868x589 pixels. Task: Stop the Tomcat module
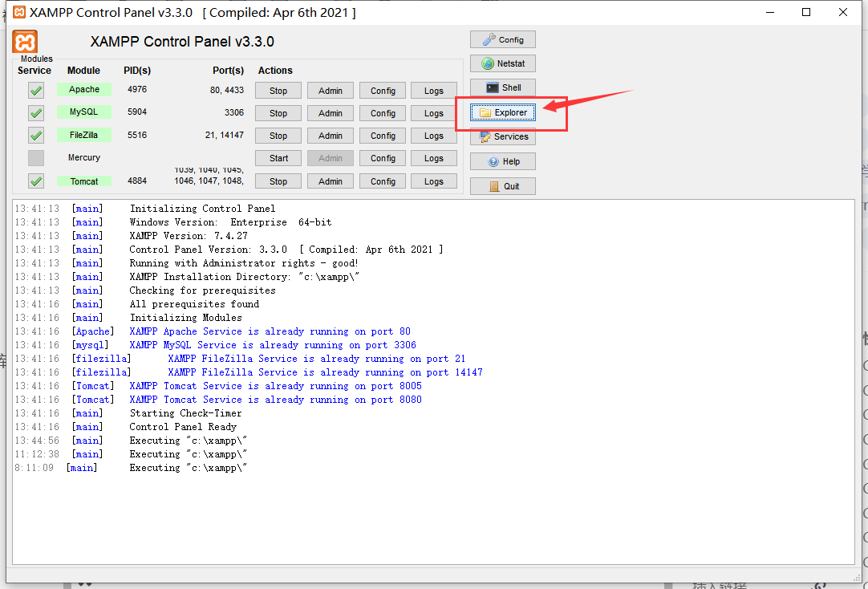point(278,181)
